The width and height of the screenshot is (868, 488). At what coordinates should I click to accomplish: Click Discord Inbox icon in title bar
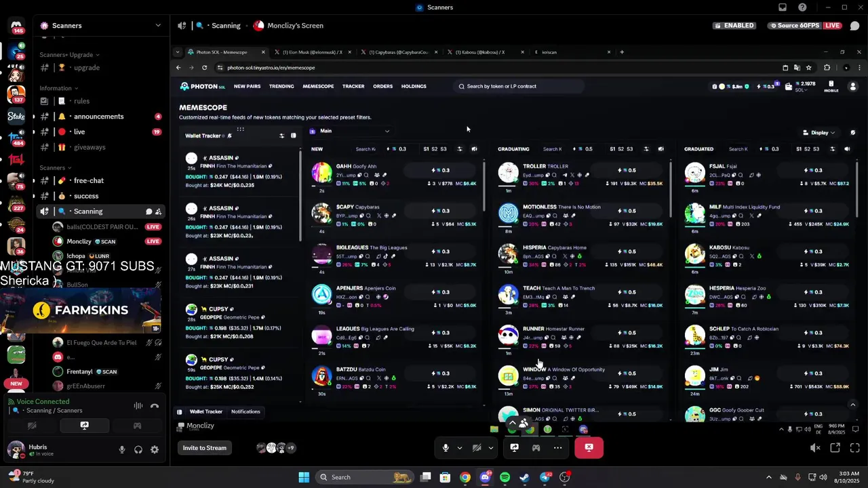pos(783,7)
